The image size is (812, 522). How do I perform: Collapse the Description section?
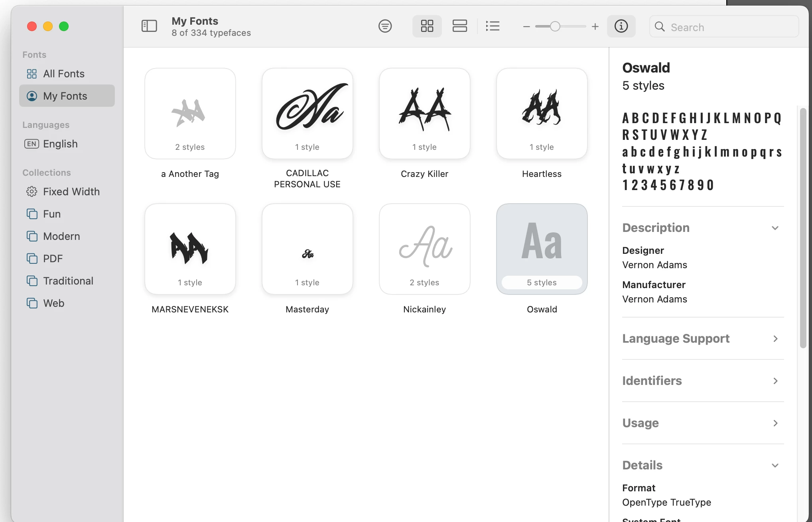[775, 228]
